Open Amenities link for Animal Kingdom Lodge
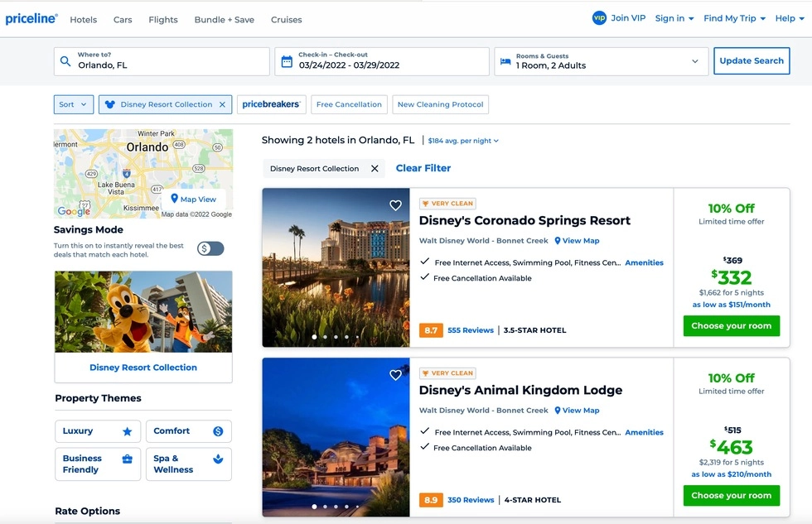The width and height of the screenshot is (812, 524). [645, 432]
